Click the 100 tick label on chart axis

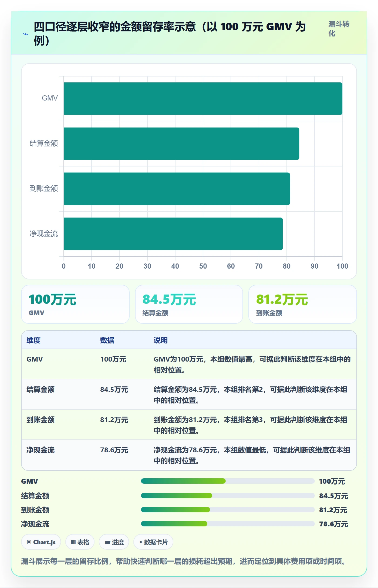click(x=342, y=266)
